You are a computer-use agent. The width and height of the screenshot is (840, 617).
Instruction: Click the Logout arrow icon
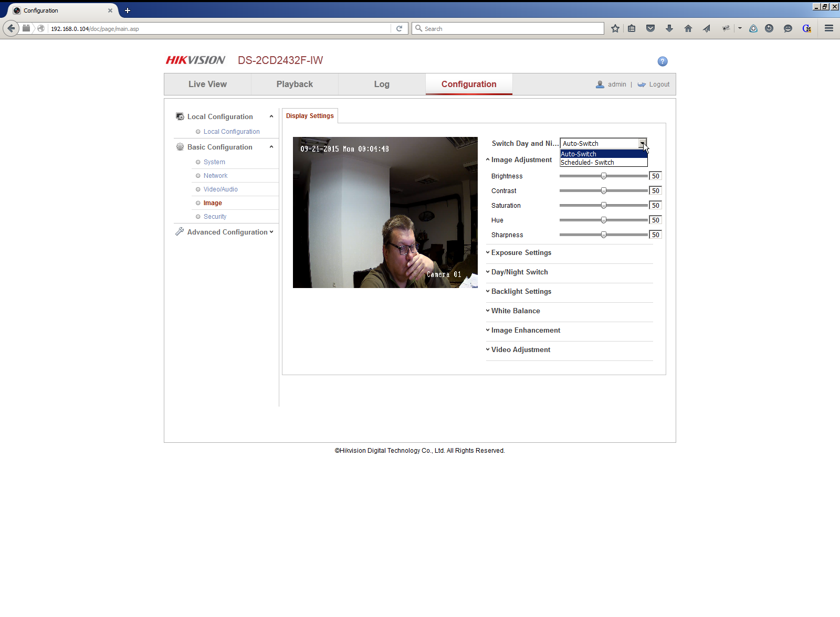click(x=642, y=84)
